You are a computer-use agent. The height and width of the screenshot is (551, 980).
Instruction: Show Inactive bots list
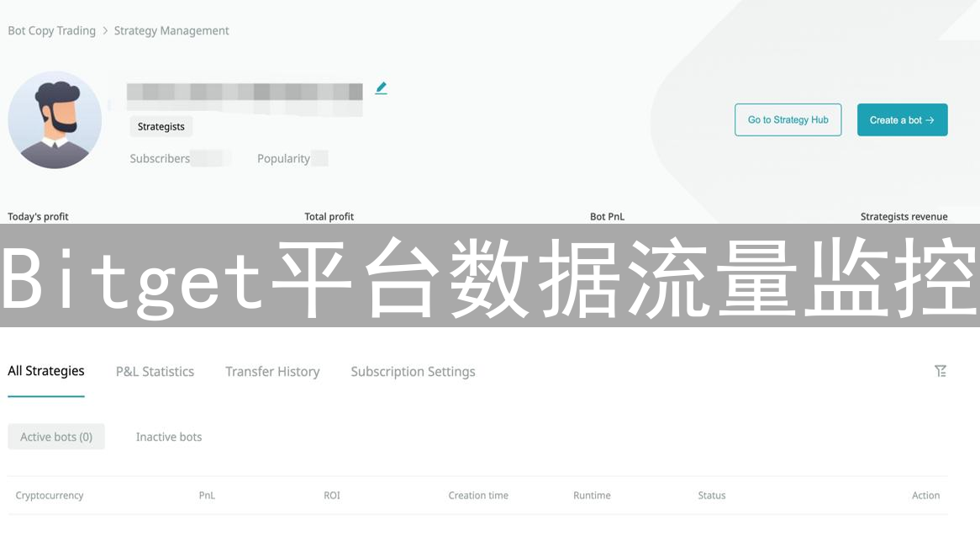(169, 437)
